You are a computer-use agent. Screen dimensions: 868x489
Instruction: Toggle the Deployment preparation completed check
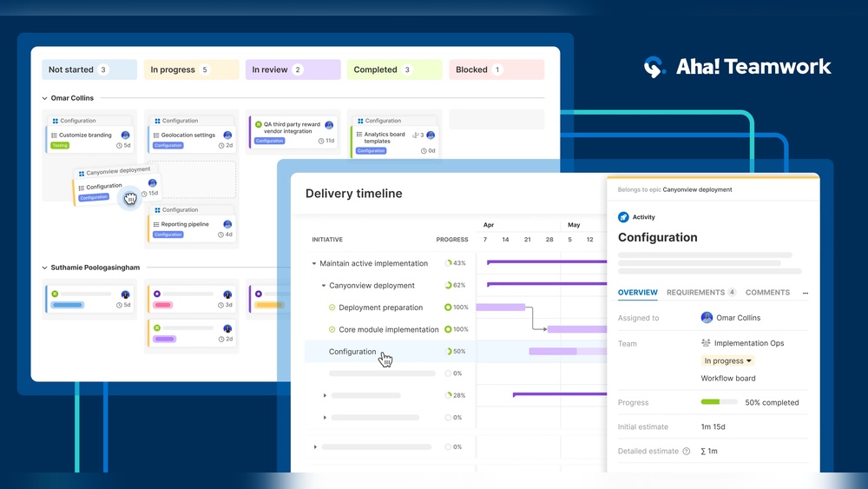point(332,307)
